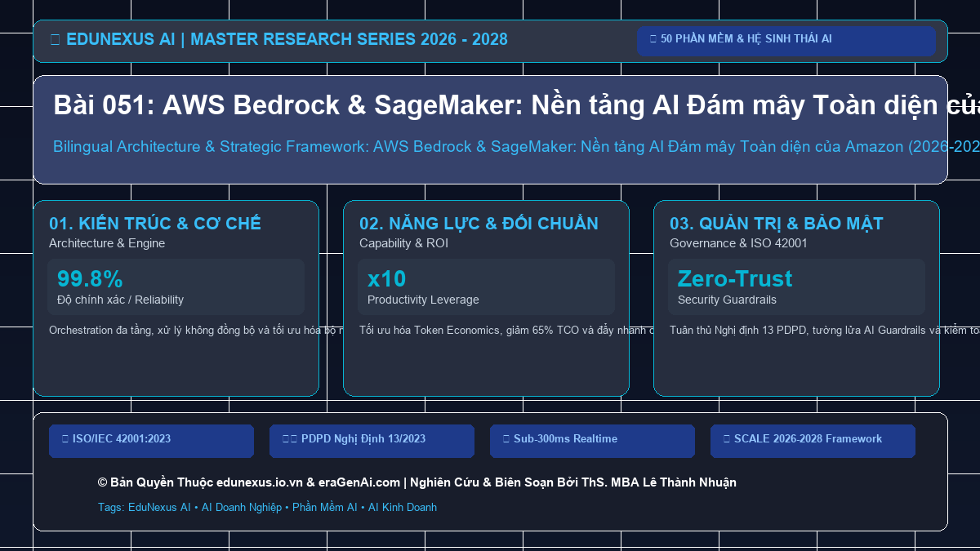Open the 01. KIẾN TRÚC & CƠ CHẾ heading
The image size is (980, 551).
click(x=155, y=224)
